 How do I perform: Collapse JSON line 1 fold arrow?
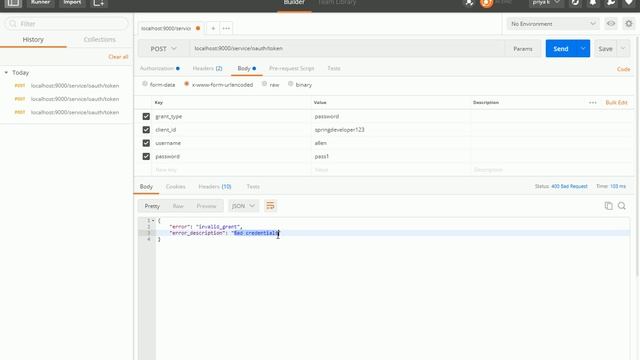click(153, 220)
